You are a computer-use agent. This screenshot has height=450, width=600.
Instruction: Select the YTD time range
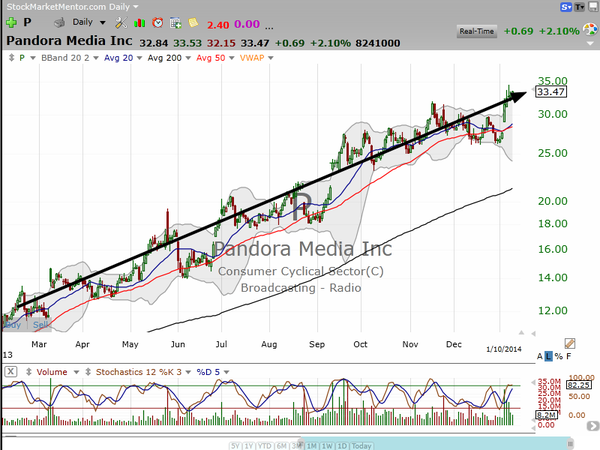coord(265,446)
